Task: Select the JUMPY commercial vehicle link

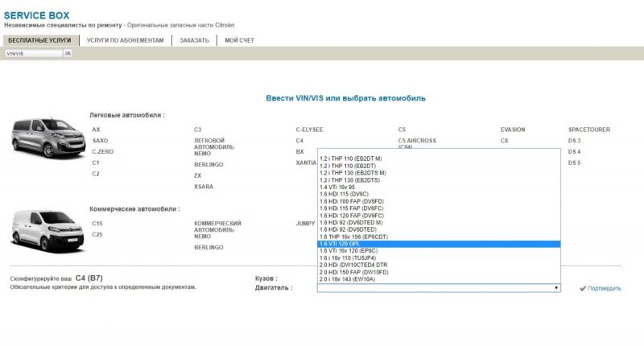Action: [x=305, y=223]
